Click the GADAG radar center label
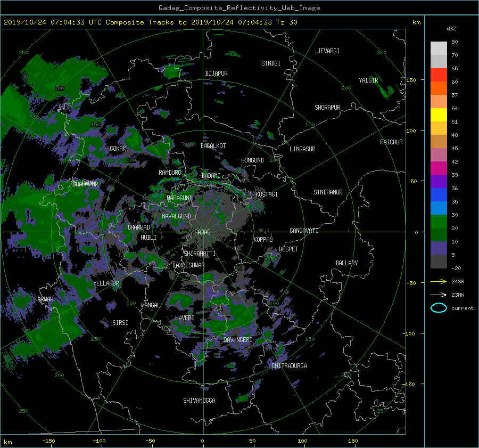479x448 pixels. coord(202,232)
